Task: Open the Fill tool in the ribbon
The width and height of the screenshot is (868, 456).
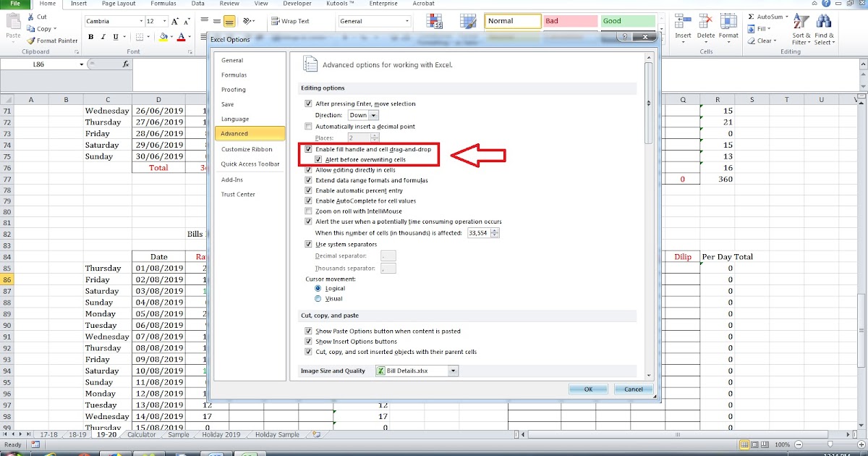Action: coord(749,29)
